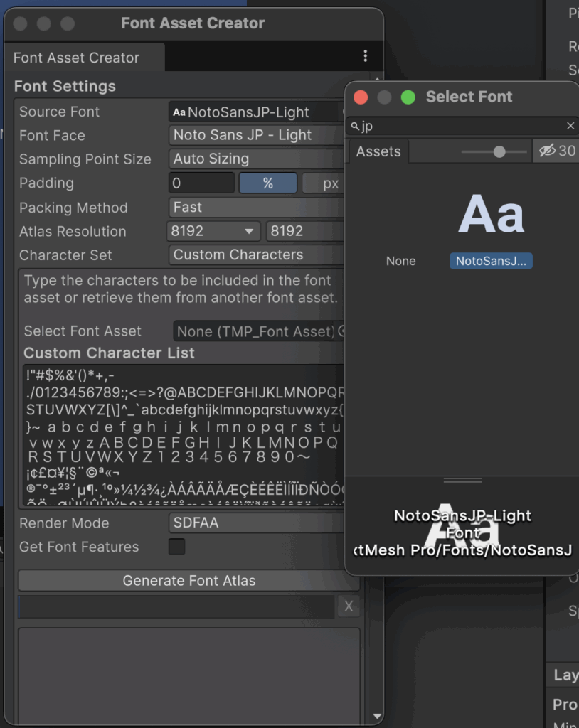Image resolution: width=579 pixels, height=728 pixels.
Task: Close the Select Font window
Action: tap(361, 97)
